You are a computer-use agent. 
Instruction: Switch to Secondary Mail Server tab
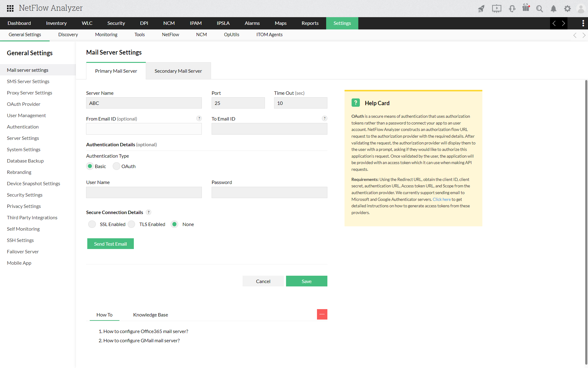178,71
